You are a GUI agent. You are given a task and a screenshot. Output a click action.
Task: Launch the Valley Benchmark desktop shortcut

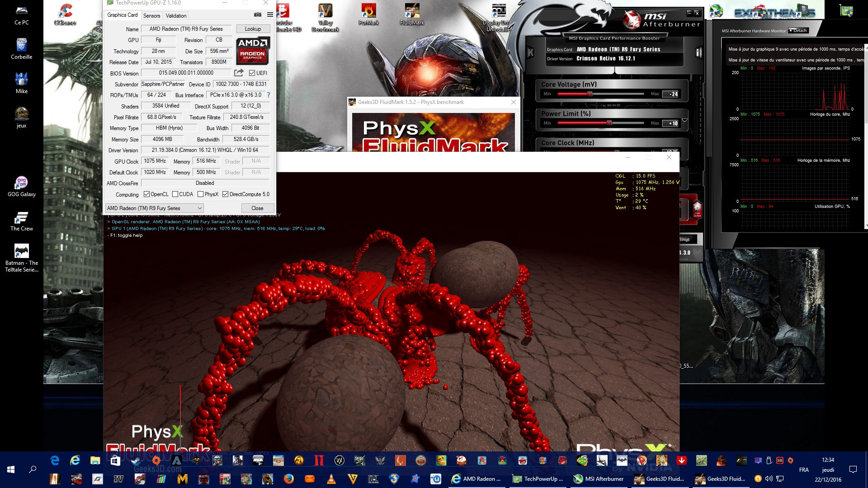[325, 18]
